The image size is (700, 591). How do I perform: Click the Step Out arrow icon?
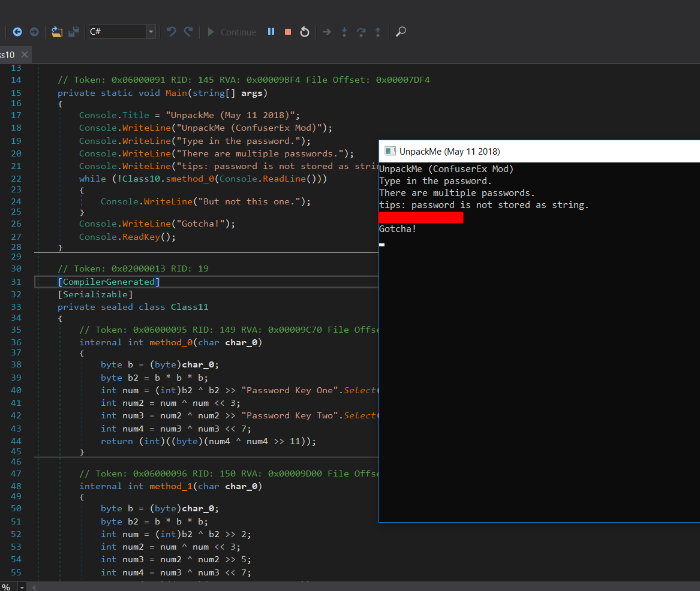pos(378,32)
